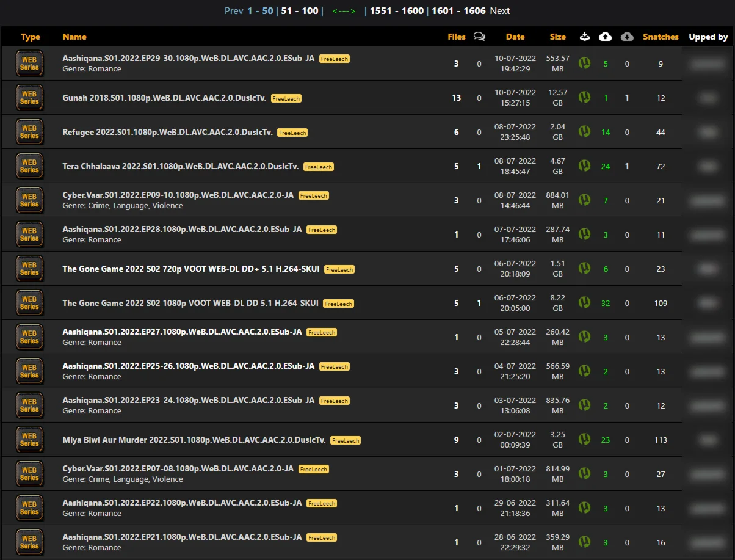Click WEB Series icon for Gunah 2018 row
This screenshot has height=560, width=735.
pyautogui.click(x=29, y=98)
